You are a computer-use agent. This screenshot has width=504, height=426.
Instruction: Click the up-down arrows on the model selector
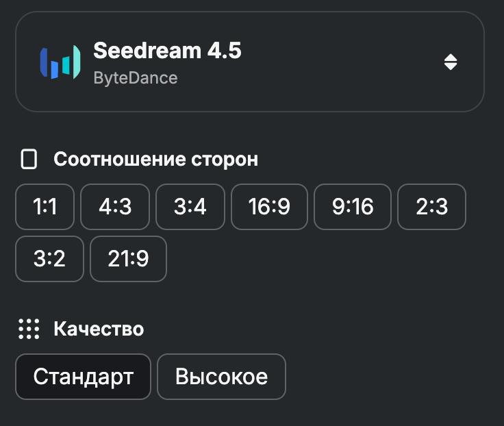pyautogui.click(x=450, y=62)
